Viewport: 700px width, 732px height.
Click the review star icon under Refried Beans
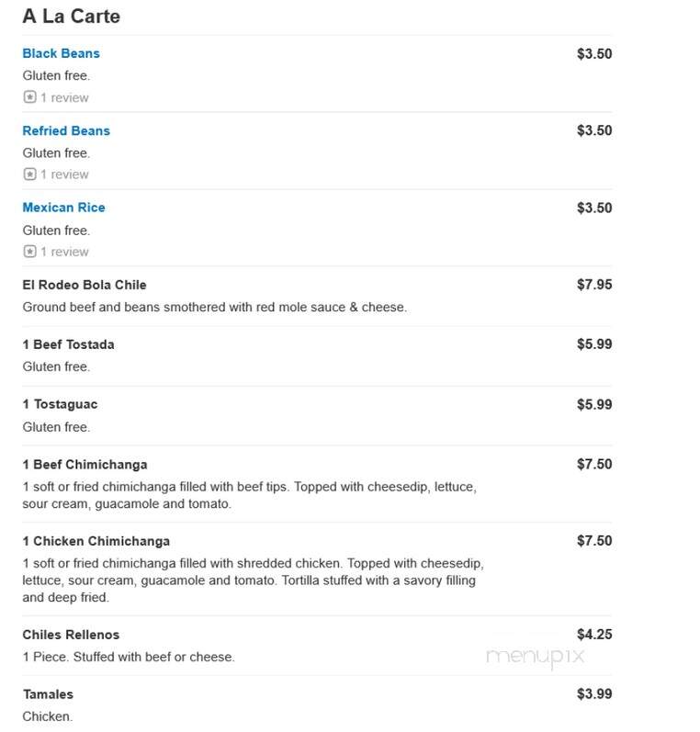pos(30,175)
